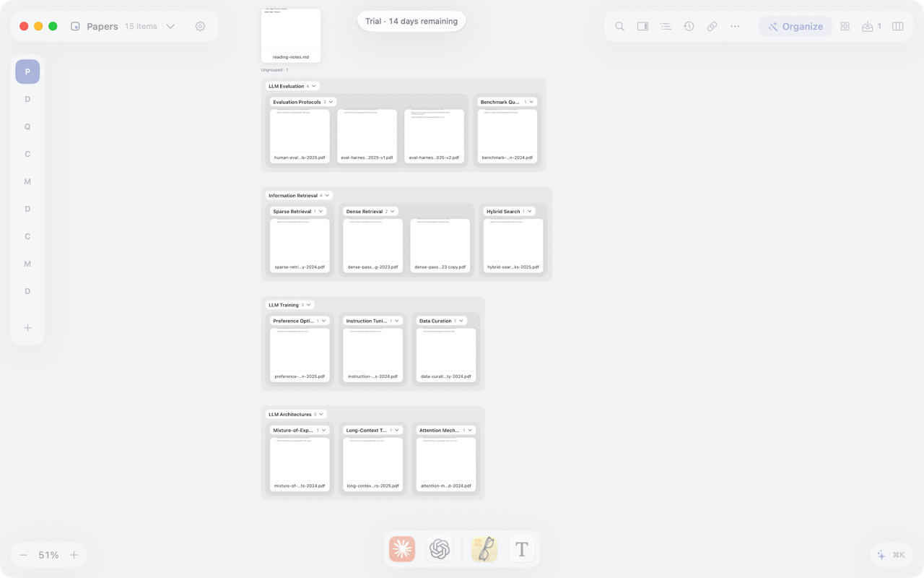Viewport: 924px width, 578px height.
Task: Add a new space with plus
Action: (x=27, y=328)
